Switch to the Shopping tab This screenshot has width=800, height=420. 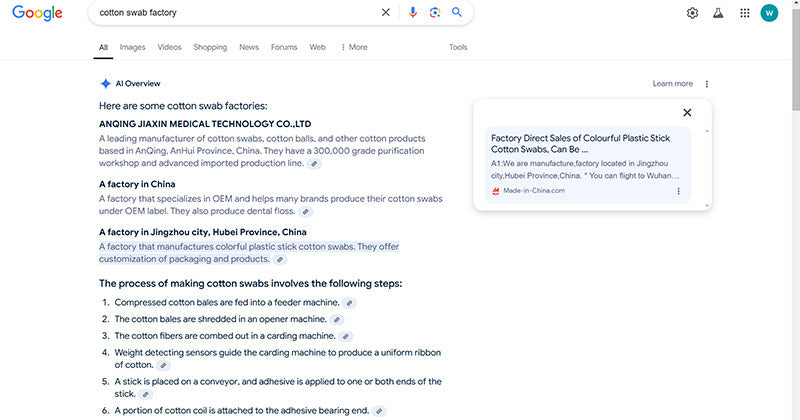[x=210, y=47]
